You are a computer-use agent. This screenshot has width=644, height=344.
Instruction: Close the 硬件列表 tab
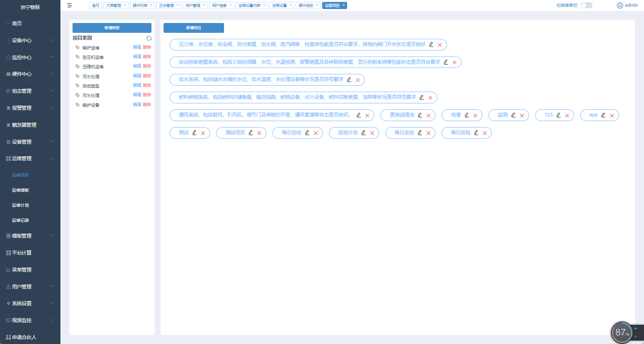(x=151, y=5)
